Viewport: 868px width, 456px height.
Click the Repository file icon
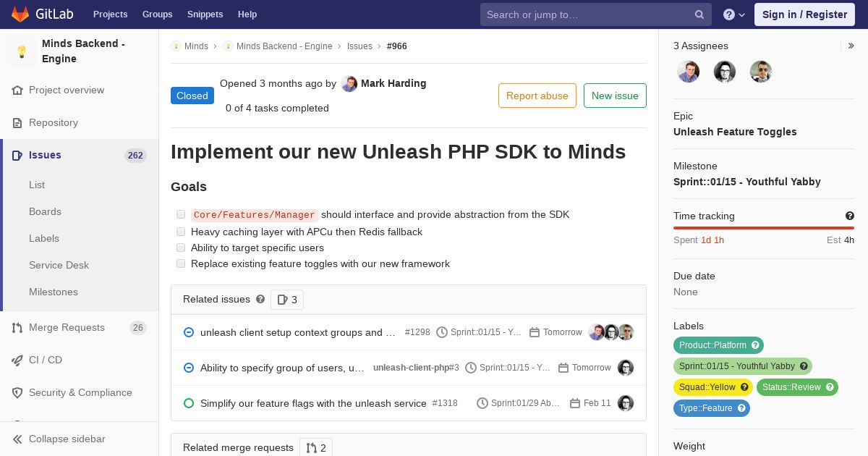tap(17, 123)
